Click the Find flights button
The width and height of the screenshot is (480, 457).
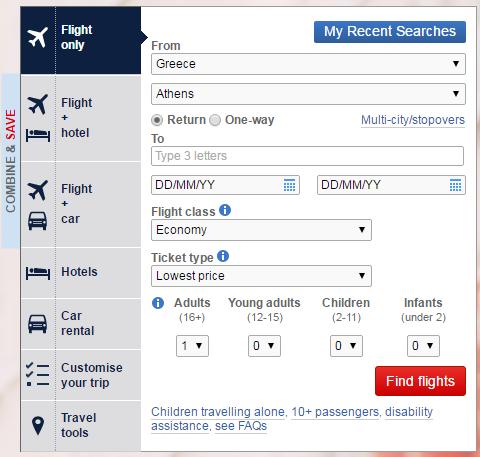click(x=420, y=381)
